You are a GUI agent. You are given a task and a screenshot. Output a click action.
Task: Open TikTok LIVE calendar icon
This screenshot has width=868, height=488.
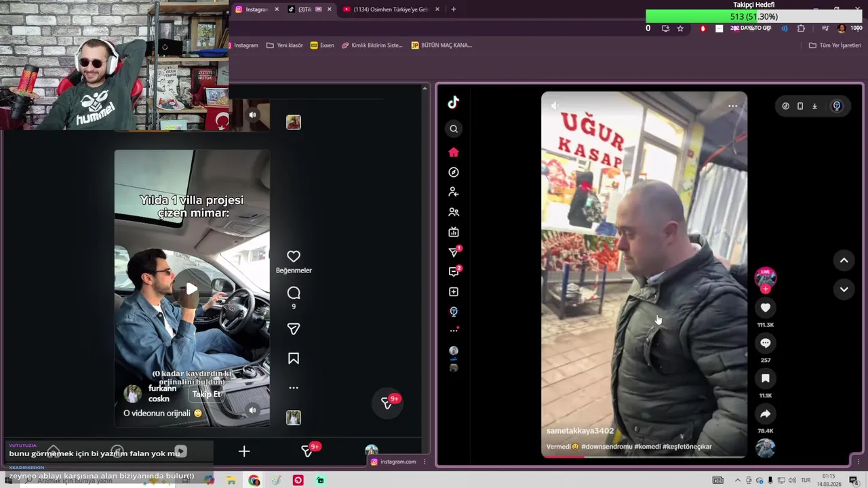pos(454,232)
